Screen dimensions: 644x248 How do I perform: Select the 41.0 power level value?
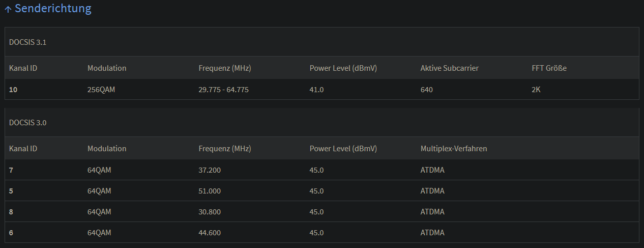pyautogui.click(x=316, y=90)
